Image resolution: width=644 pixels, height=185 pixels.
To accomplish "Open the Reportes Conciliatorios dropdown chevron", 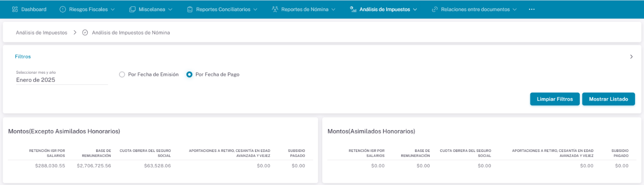I will [255, 9].
